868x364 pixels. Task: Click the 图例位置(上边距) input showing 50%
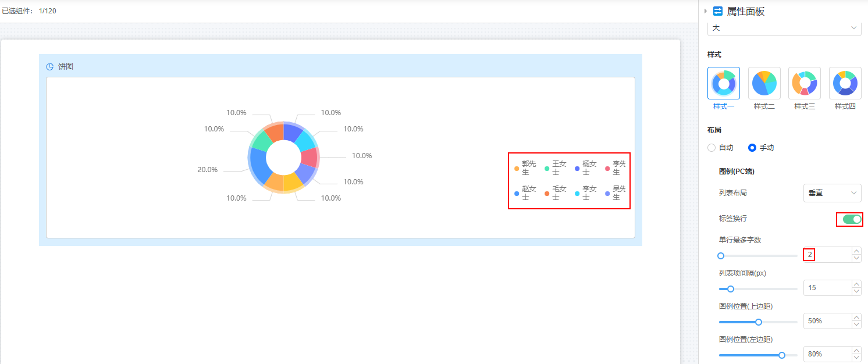(827, 321)
